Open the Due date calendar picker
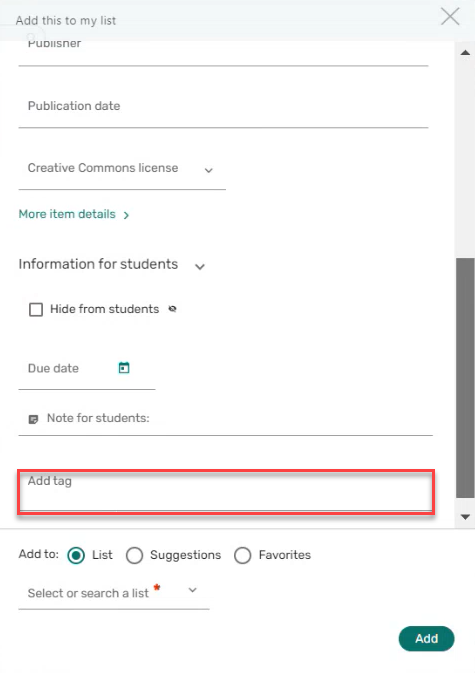The image size is (475, 673). click(124, 368)
